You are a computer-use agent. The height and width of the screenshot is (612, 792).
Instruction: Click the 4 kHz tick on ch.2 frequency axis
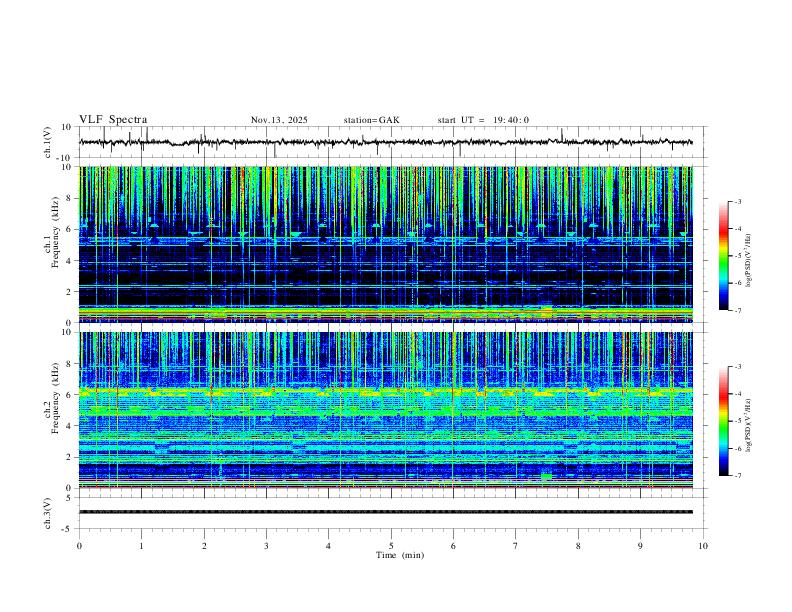tap(70, 426)
